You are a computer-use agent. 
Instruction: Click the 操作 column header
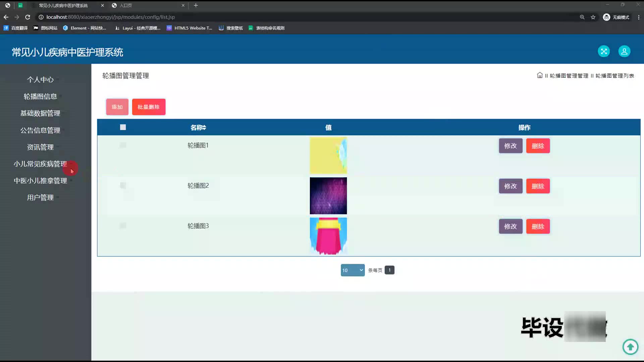pyautogui.click(x=524, y=127)
